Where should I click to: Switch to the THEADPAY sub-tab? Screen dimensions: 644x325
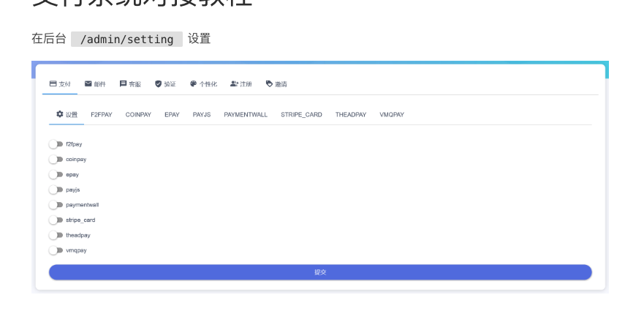point(351,115)
